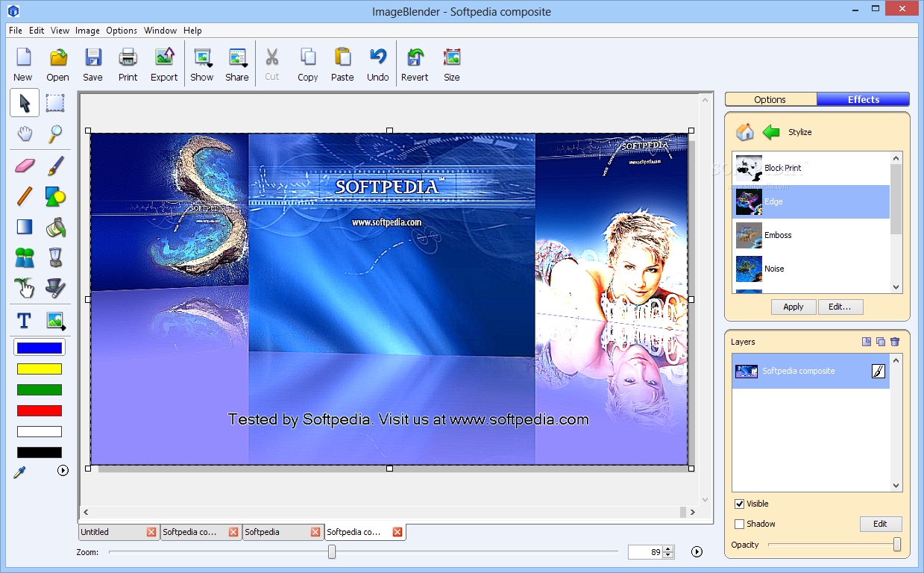Select the Block Print effect
The image size is (924, 573).
tap(811, 168)
